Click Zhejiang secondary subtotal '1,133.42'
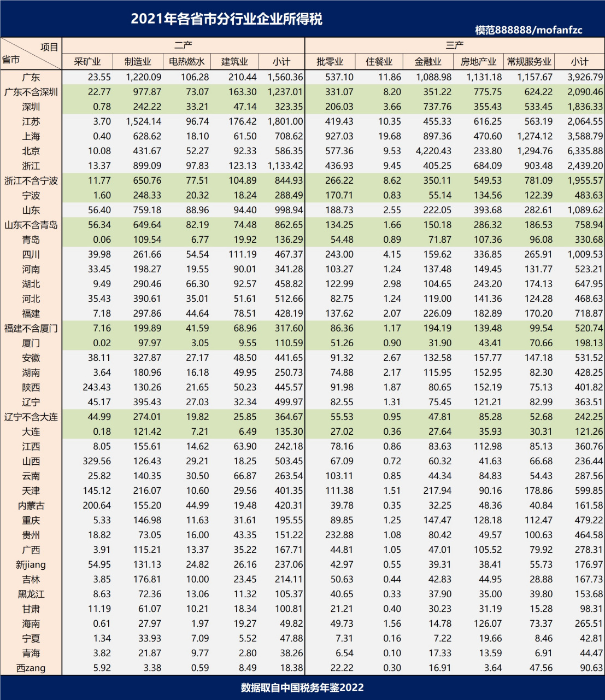Viewport: 605px width, 700px height. click(x=285, y=166)
